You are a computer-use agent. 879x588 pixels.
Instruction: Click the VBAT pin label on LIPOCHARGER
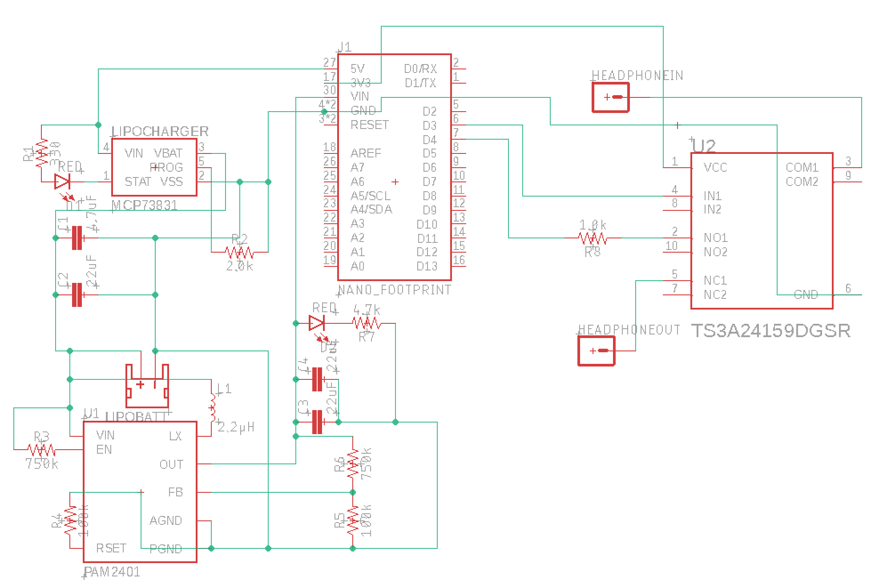point(168,153)
